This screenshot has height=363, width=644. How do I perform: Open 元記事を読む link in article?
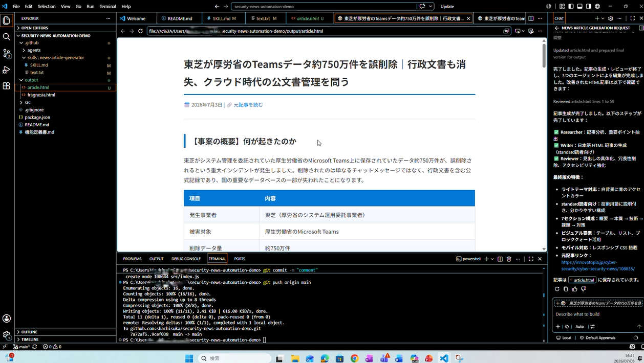[248, 105]
